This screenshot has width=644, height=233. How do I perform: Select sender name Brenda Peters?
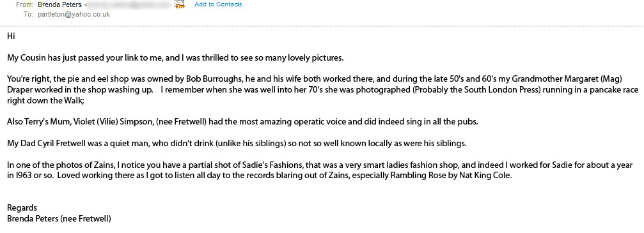click(x=59, y=5)
